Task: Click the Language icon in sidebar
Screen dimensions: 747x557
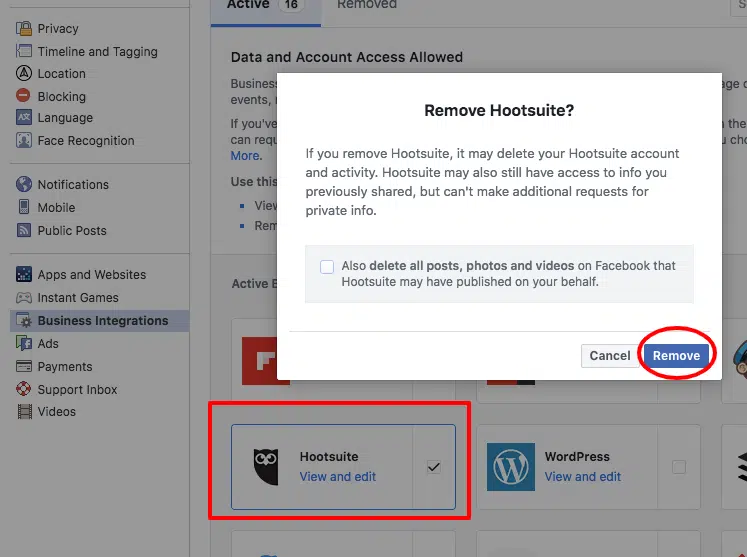Action: pos(23,117)
